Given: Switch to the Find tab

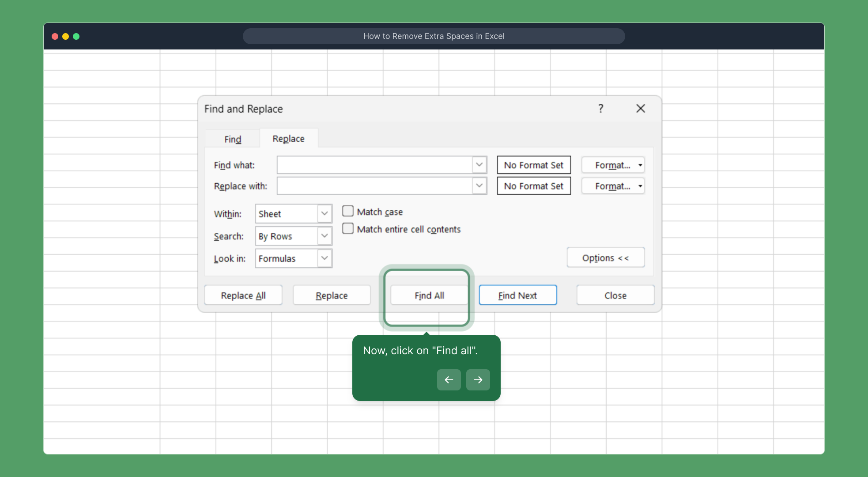Looking at the screenshot, I should pyautogui.click(x=233, y=139).
